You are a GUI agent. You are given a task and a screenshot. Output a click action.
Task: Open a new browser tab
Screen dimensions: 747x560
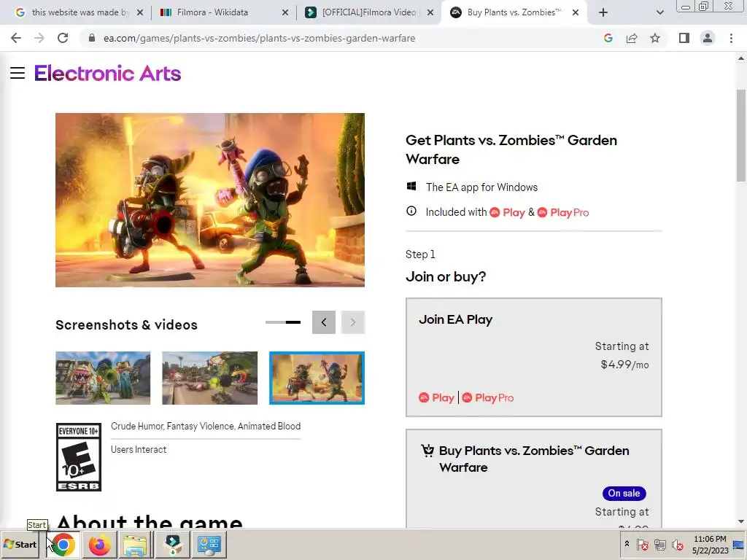pos(603,12)
